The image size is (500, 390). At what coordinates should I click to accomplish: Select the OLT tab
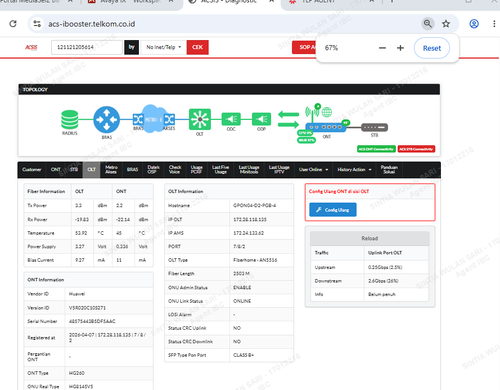click(91, 170)
